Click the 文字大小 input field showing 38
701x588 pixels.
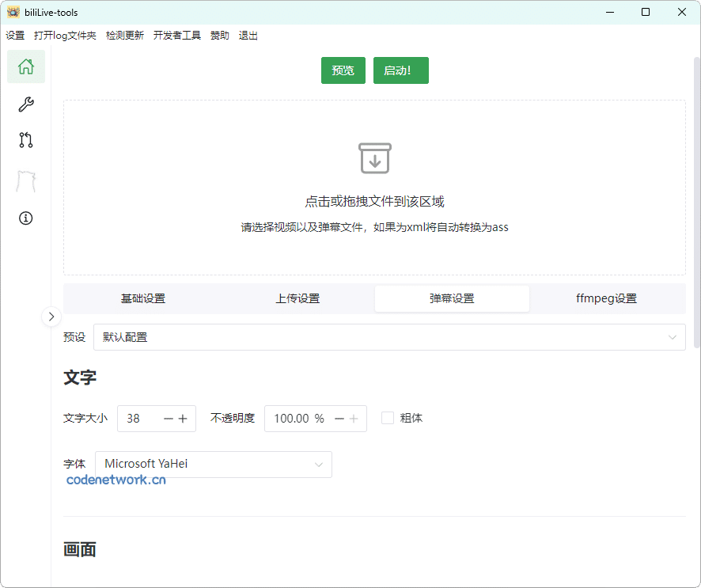[x=138, y=419]
